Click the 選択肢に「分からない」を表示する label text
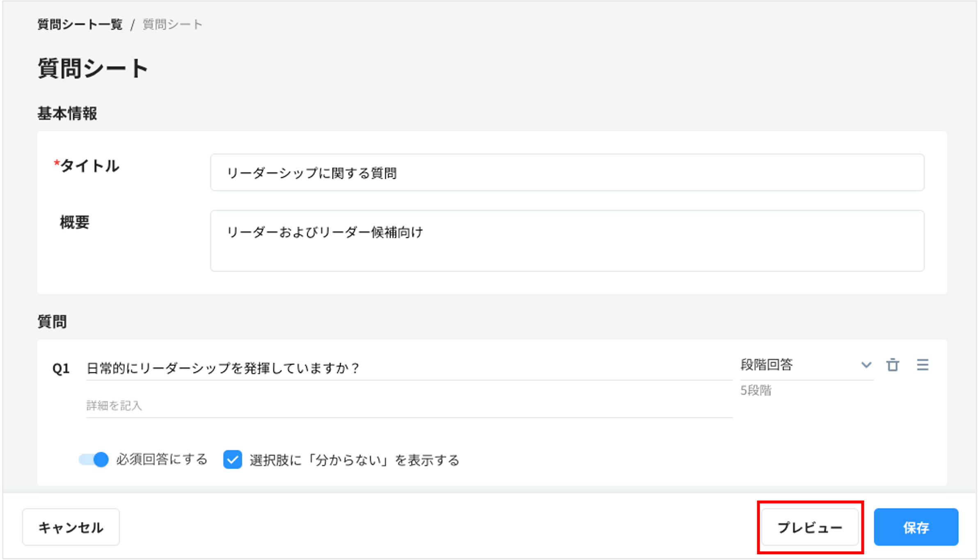978x560 pixels. click(x=354, y=460)
